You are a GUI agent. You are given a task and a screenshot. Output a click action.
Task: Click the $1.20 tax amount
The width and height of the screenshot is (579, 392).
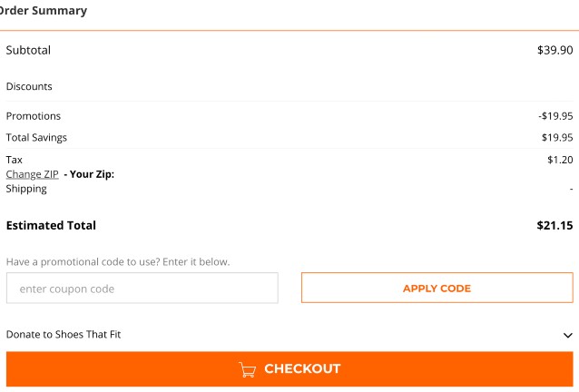click(559, 160)
